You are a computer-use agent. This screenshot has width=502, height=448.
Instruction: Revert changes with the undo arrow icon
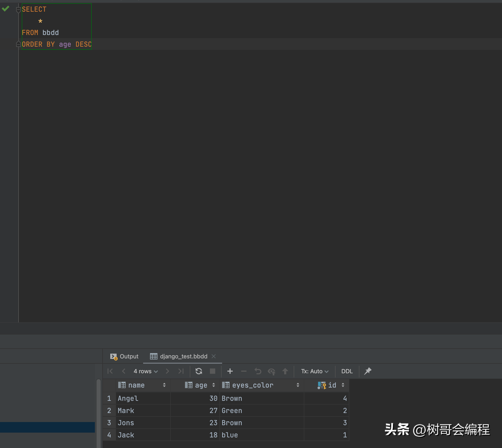tap(258, 371)
